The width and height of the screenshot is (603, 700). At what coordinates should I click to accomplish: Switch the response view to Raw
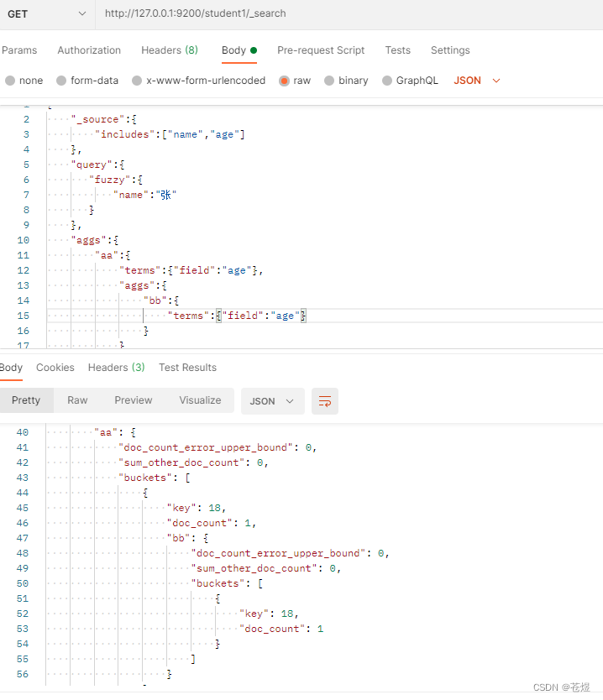coord(77,400)
